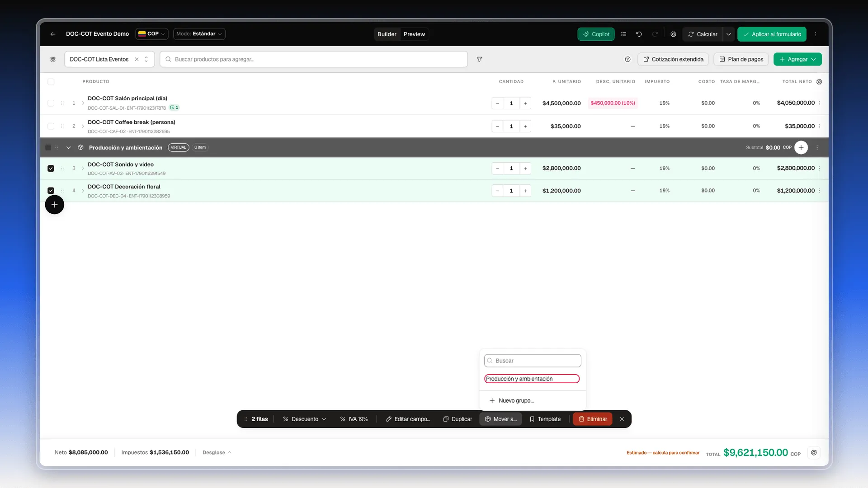Open the Calcular dropdown arrow
The image size is (868, 488).
click(x=728, y=34)
